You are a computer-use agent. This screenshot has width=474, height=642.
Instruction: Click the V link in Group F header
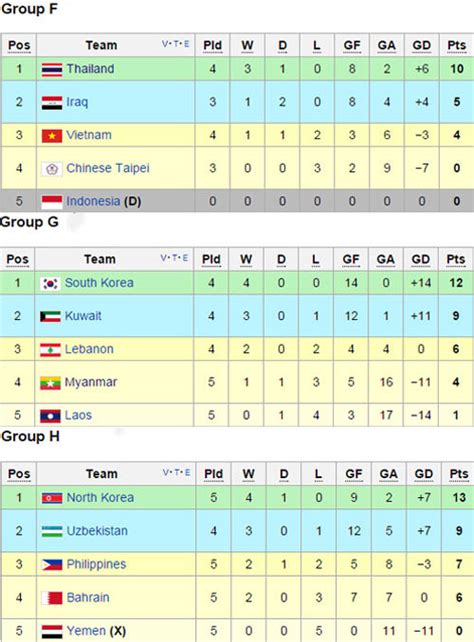click(x=165, y=44)
